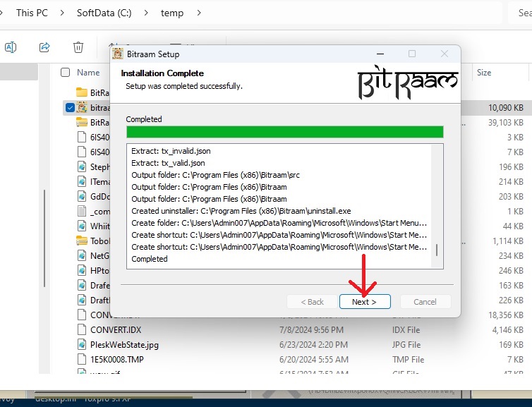
Task: Click the Next button in Bitraam Setup
Action: [x=365, y=301]
